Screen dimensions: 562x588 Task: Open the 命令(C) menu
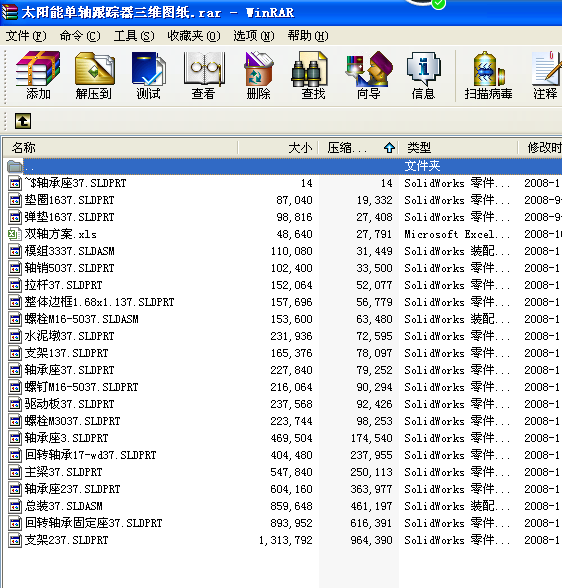80,36
